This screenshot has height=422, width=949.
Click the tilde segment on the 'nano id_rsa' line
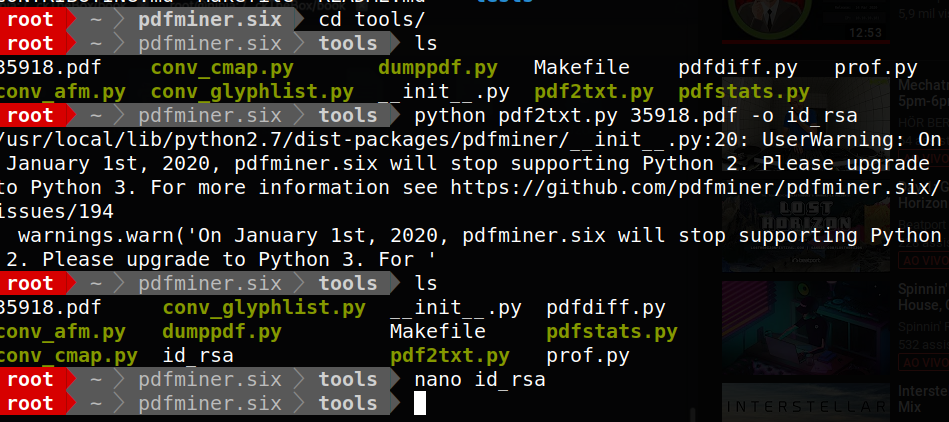[96, 380]
